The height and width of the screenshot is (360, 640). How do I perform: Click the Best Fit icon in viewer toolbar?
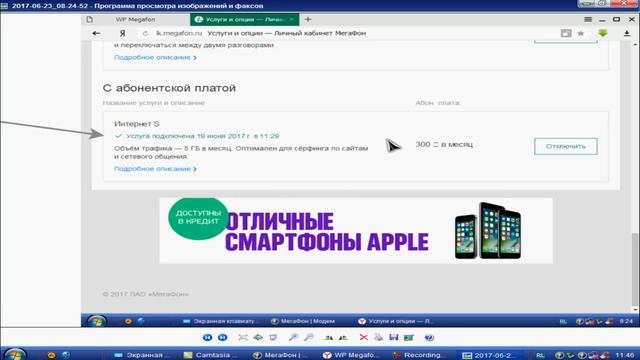(x=243, y=338)
